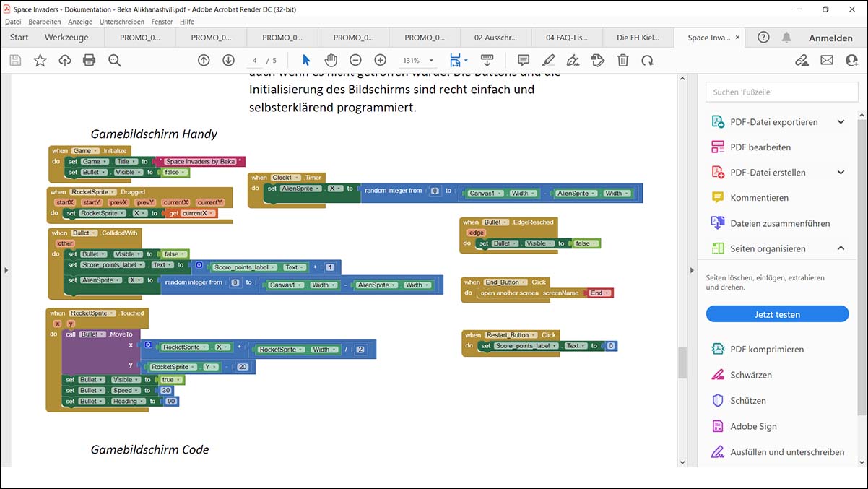Screen dimensions: 868x489
Task: Switch to the Die FH Kiel document tab
Action: pyautogui.click(x=638, y=36)
